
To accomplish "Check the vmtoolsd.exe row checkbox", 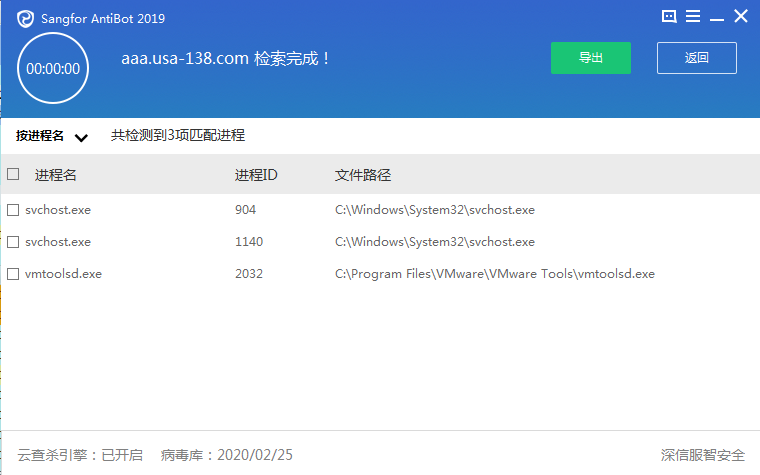I will point(13,274).
